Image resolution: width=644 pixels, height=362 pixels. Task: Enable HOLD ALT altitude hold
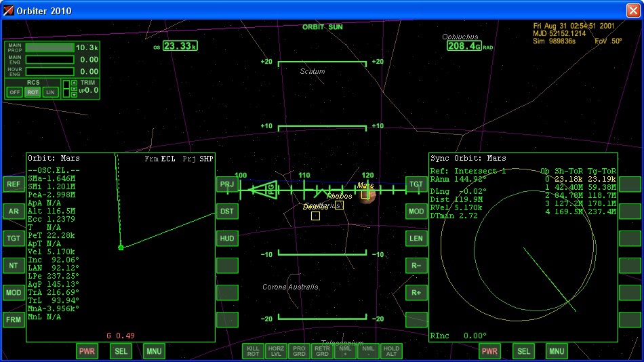[x=391, y=351]
